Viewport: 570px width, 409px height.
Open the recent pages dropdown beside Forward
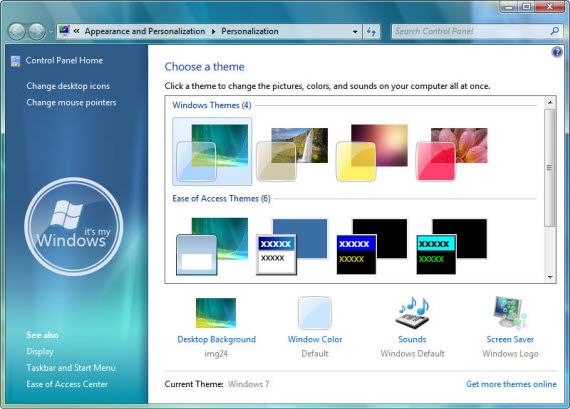point(50,32)
